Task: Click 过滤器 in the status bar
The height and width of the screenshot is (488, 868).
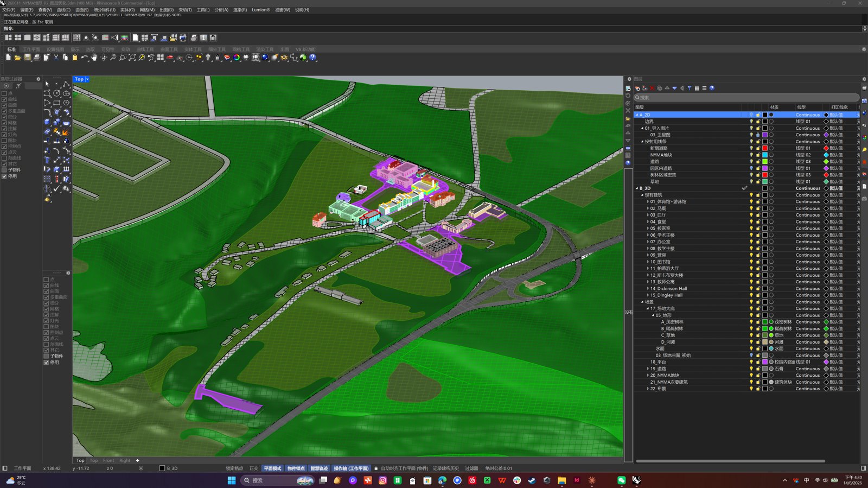Action: tap(471, 468)
